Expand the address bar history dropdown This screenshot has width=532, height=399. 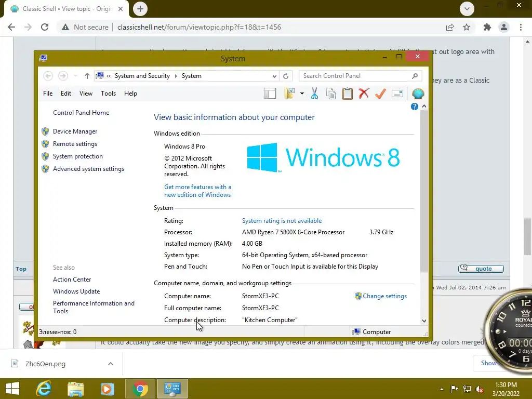click(x=274, y=76)
